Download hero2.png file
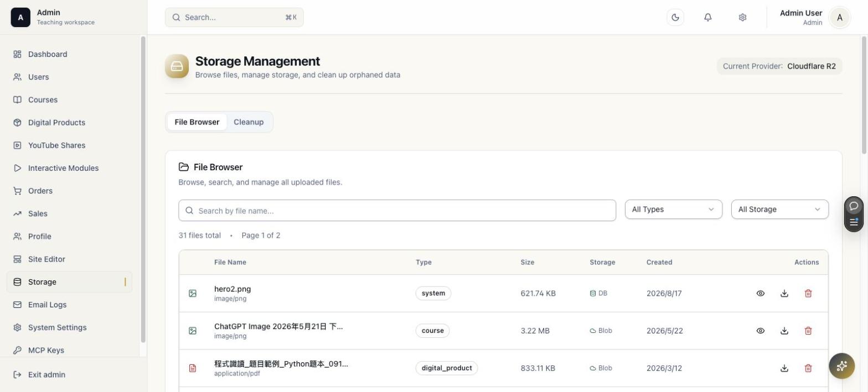868x392 pixels. click(784, 294)
